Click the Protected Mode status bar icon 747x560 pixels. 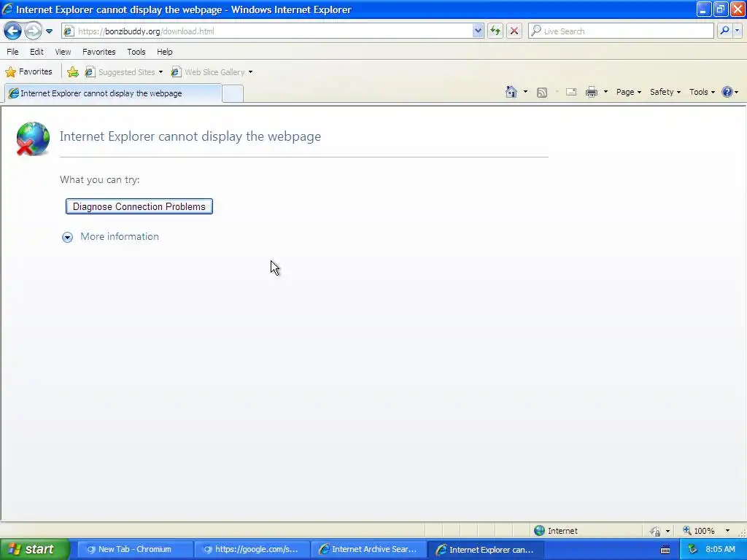click(x=656, y=531)
